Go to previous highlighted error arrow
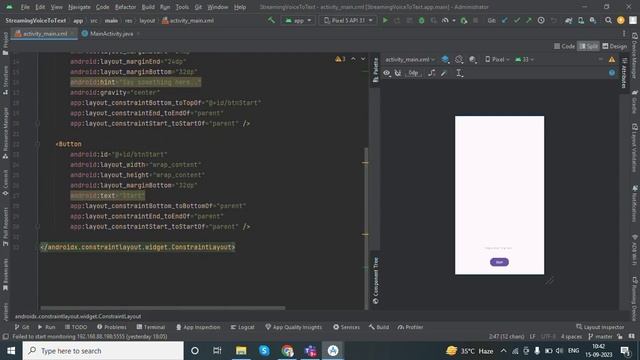This screenshot has width=640, height=360. point(353,59)
